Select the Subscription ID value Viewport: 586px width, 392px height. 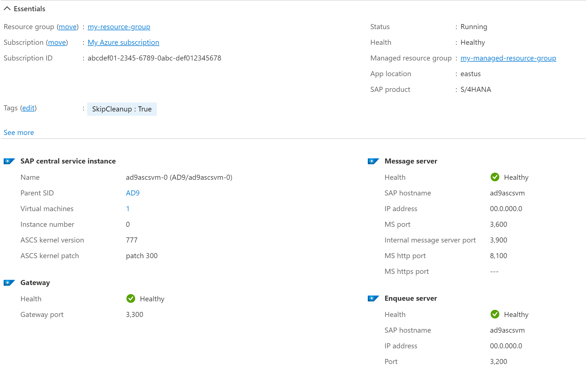click(x=154, y=58)
